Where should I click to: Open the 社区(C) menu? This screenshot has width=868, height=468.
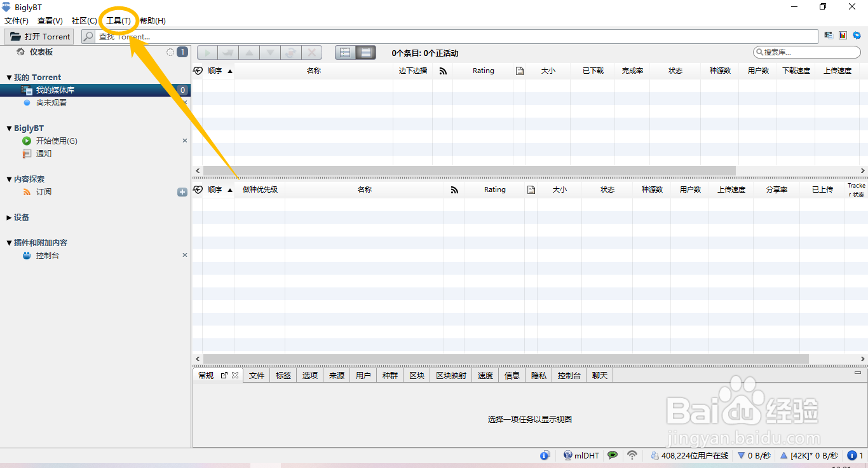coord(85,21)
